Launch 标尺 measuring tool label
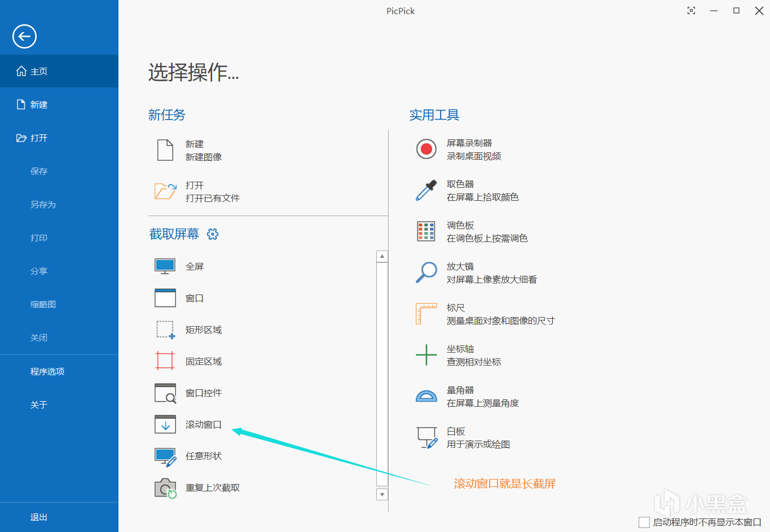 501,314
